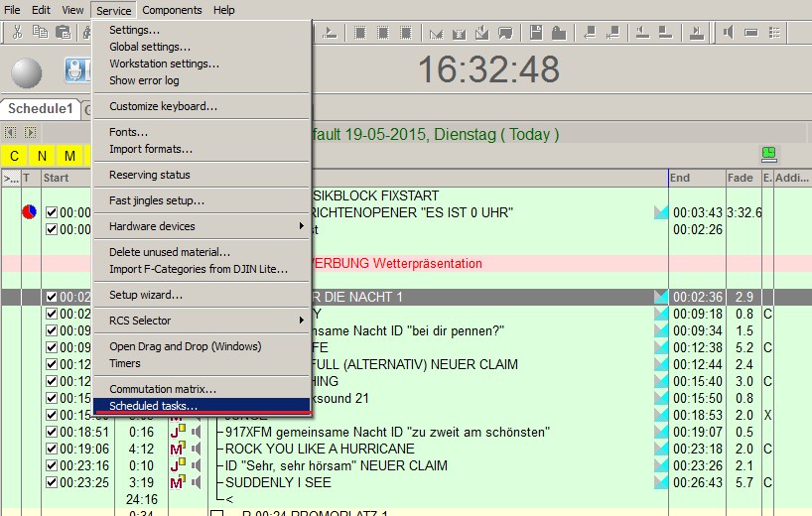The image size is (812, 516).
Task: Click the rightmost dotted square toolbar icon
Action: (x=406, y=33)
